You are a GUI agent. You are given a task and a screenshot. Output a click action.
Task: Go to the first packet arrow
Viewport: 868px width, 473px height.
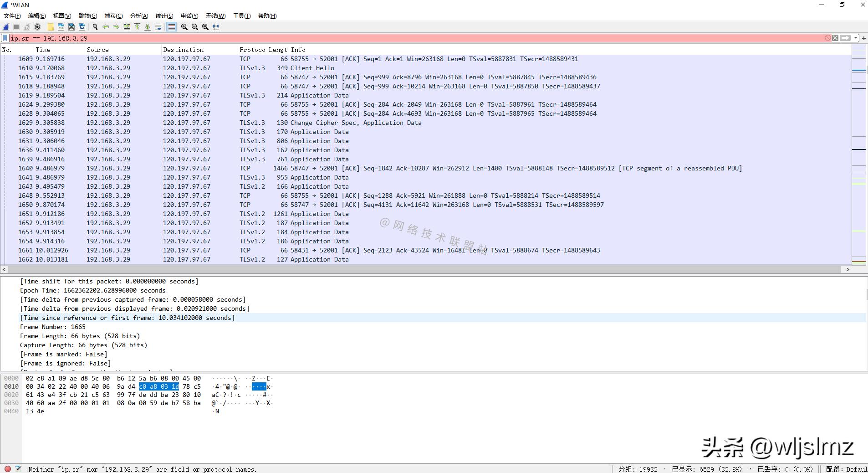point(137,27)
